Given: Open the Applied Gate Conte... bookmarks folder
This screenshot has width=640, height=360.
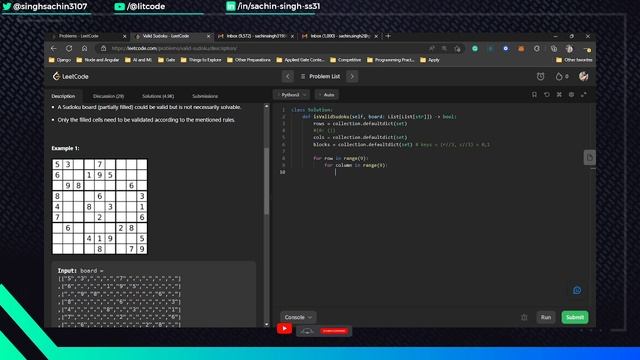Looking at the screenshot, I should [x=300, y=60].
